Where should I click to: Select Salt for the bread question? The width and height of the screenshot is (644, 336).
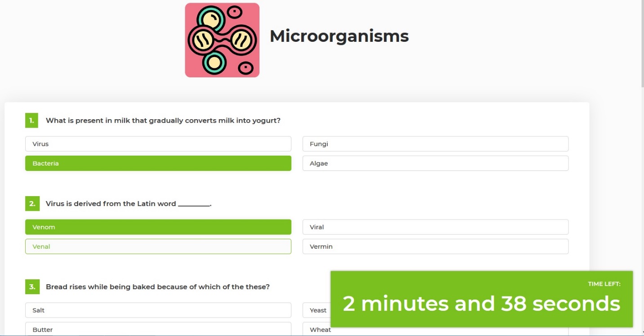coord(158,310)
